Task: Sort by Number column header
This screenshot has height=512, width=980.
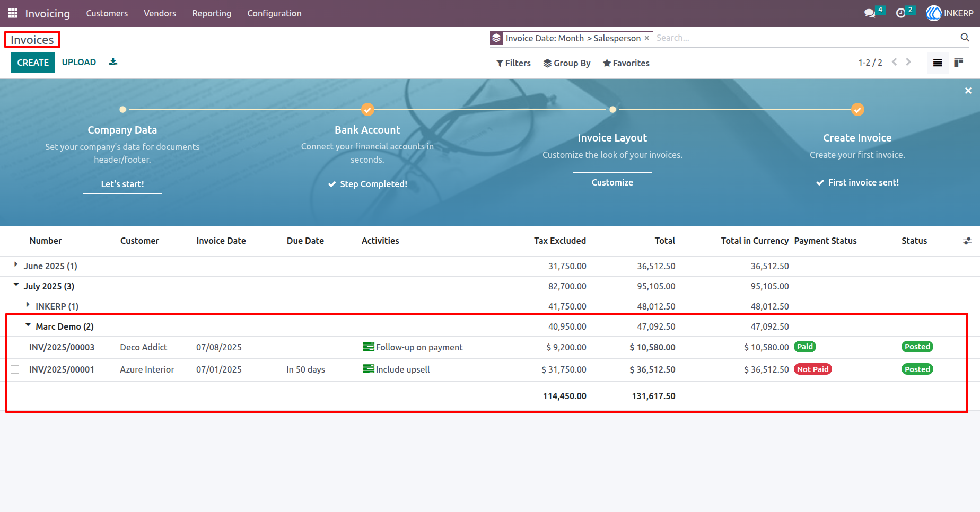Action: tap(46, 241)
